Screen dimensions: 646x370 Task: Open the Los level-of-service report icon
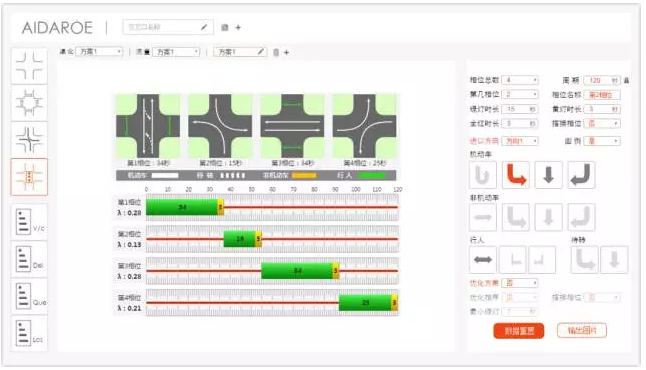tap(29, 334)
